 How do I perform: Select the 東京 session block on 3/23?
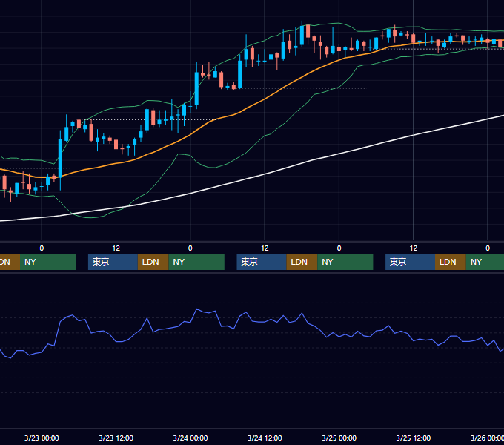click(x=113, y=262)
